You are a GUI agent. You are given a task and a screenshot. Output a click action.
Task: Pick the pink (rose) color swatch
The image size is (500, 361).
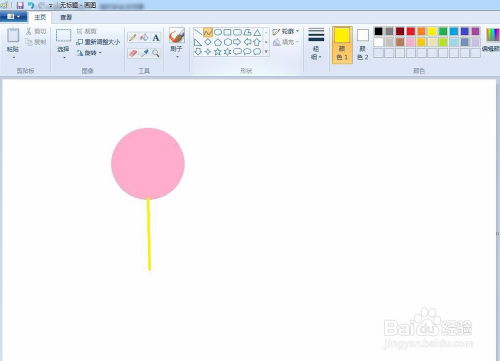[x=411, y=42]
